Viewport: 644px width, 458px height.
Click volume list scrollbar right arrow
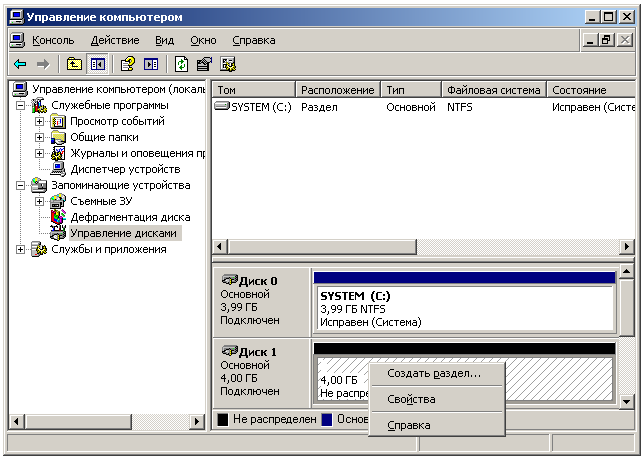(626, 247)
